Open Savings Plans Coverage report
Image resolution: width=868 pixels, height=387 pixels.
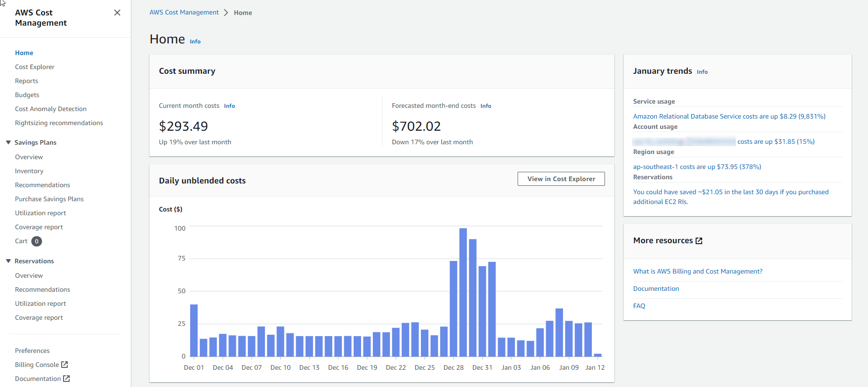pyautogui.click(x=39, y=227)
